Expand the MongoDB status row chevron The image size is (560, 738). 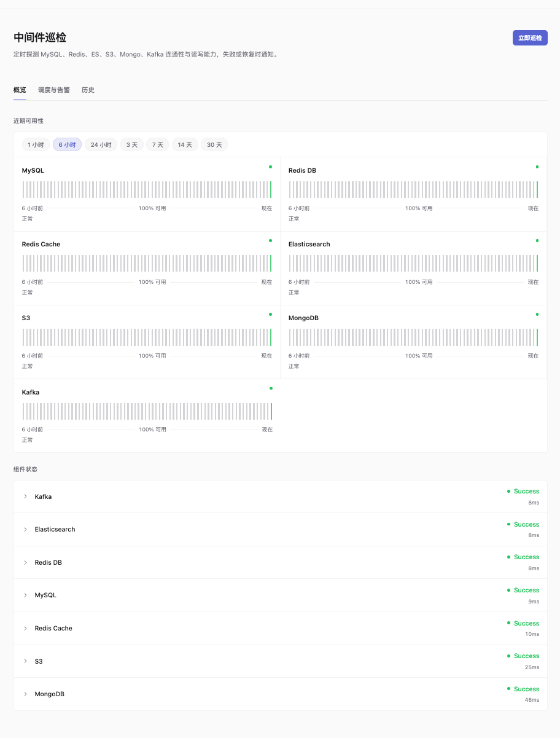25,694
